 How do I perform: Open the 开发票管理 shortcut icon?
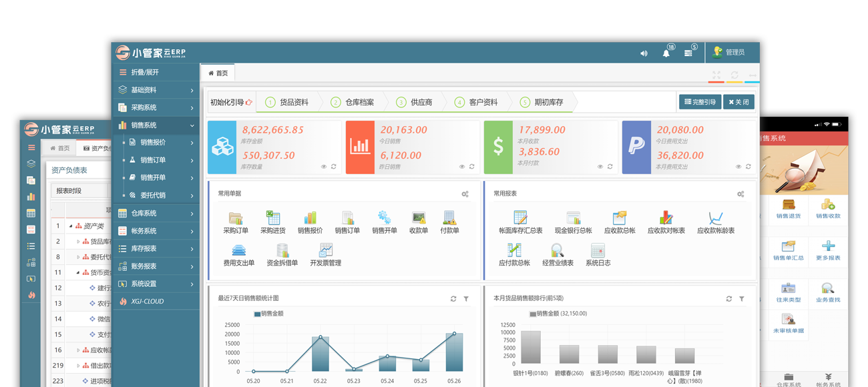click(x=326, y=250)
